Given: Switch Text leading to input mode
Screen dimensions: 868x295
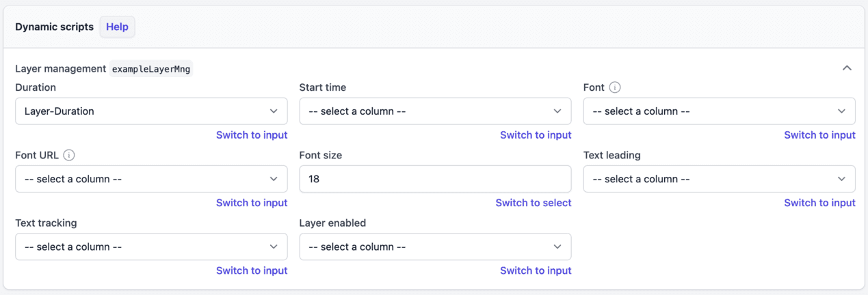Looking at the screenshot, I should point(819,203).
